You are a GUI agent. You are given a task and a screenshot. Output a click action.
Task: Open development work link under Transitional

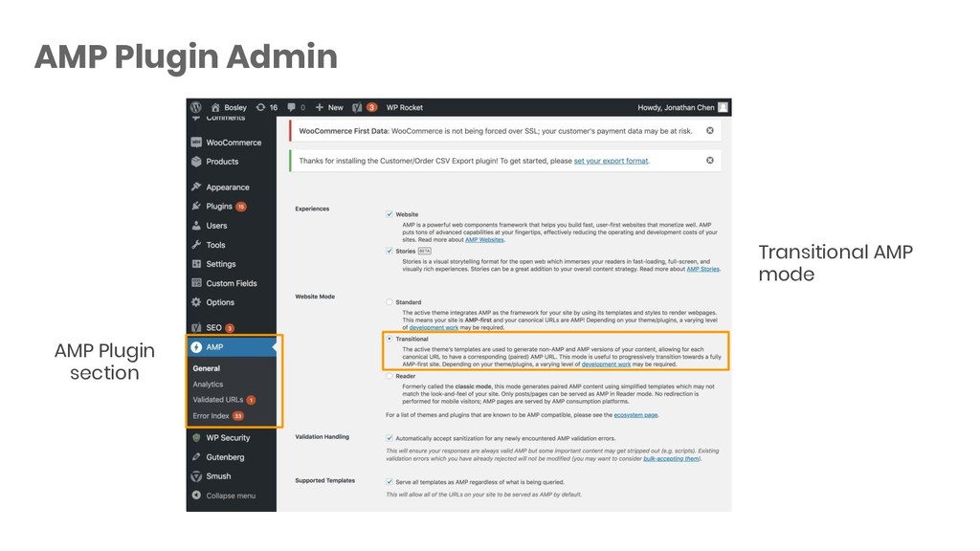coord(606,364)
